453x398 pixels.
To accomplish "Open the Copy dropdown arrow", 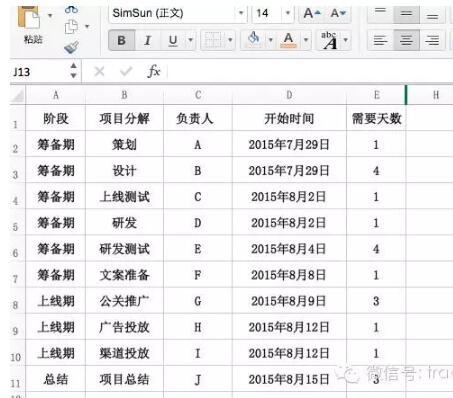I will point(87,26).
